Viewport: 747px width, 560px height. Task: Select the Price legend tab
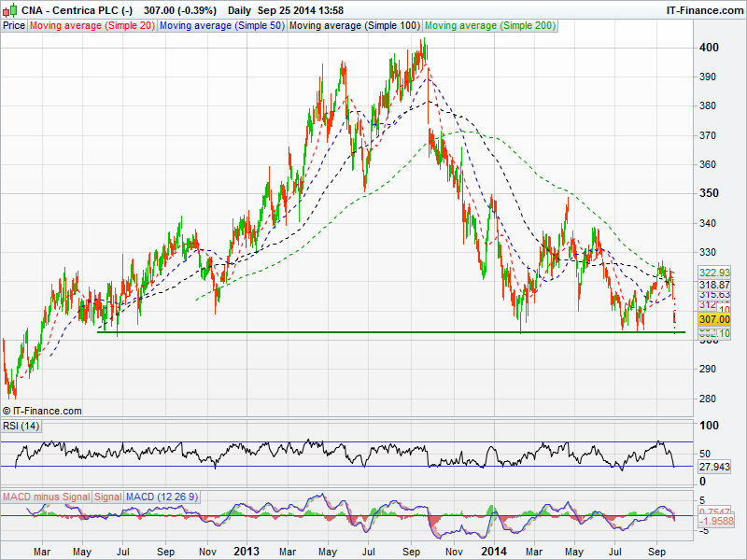coord(14,25)
